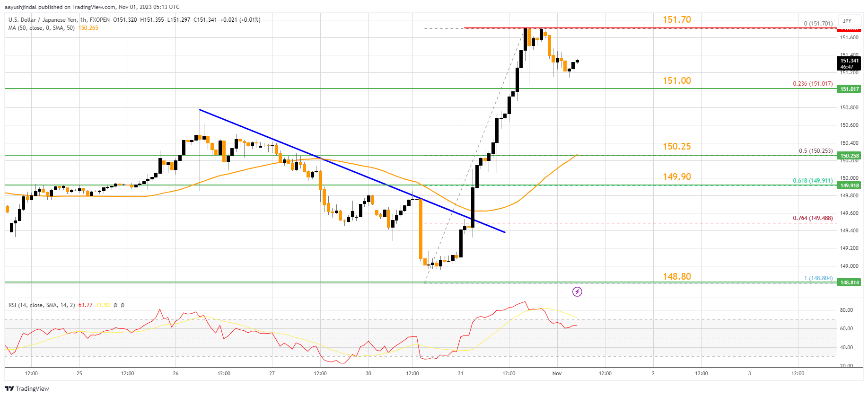Click the 149.600 price axis label
Viewport: 868px width, 397px height.
849,213
